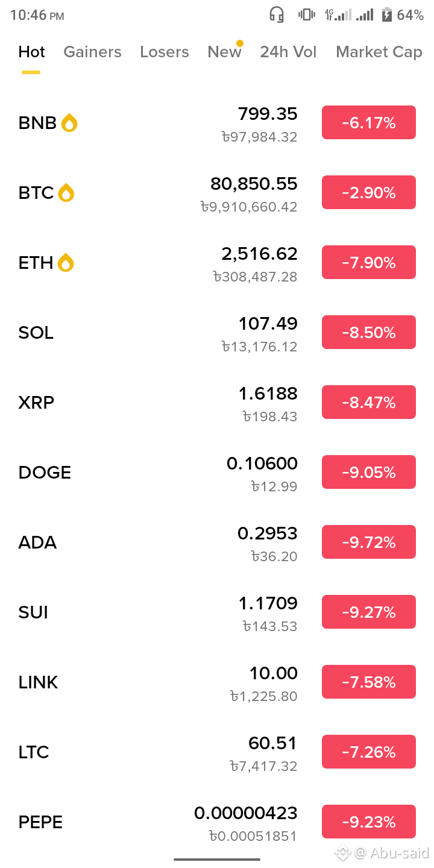Viewport: 434px width, 868px height.
Task: Open the Market Cap tab
Action: pos(379,52)
